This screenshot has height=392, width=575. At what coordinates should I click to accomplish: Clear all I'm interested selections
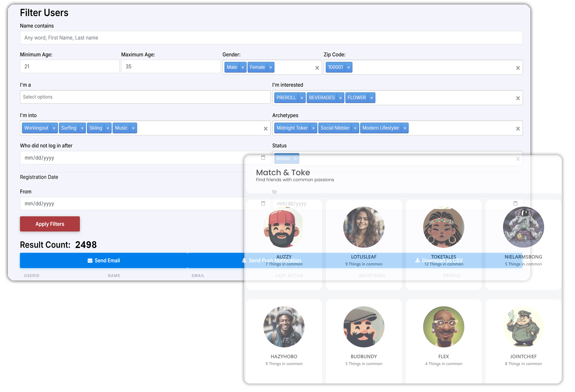tap(518, 98)
